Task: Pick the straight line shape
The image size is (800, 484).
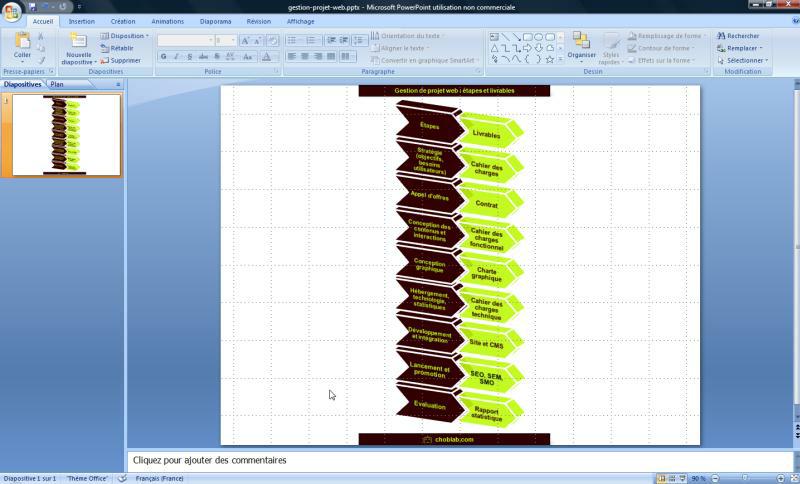Action: click(x=505, y=37)
